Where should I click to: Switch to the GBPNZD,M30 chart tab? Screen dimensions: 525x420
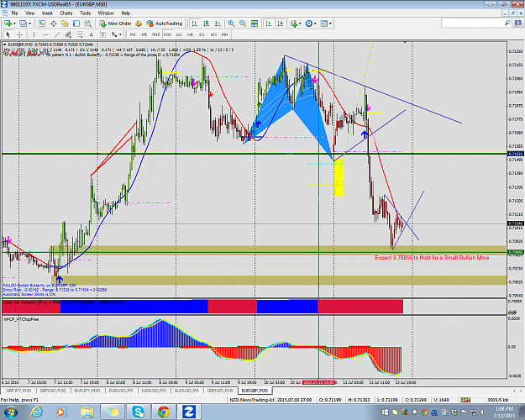[x=220, y=391]
